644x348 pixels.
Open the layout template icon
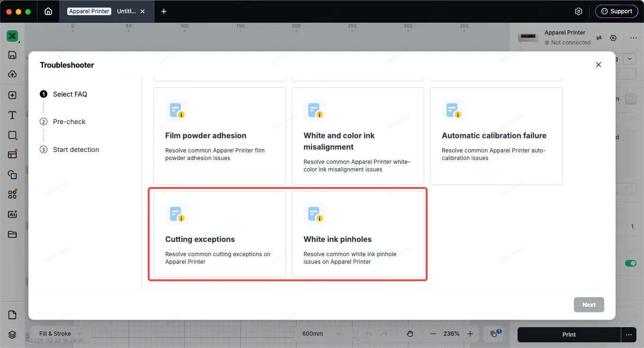point(12,154)
